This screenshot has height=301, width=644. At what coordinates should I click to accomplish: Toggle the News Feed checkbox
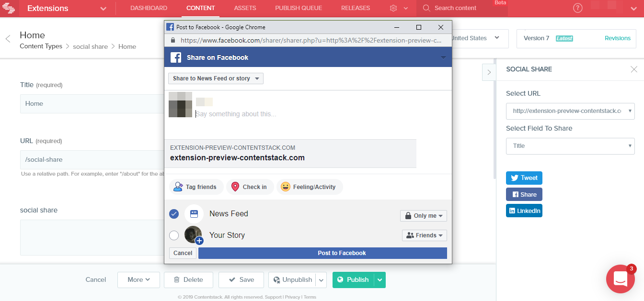click(x=174, y=214)
